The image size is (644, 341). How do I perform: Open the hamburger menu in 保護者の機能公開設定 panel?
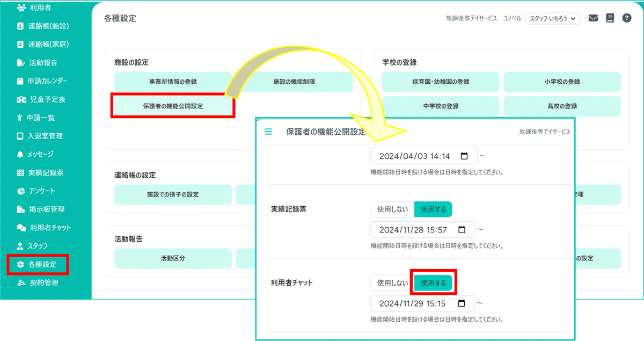click(268, 132)
